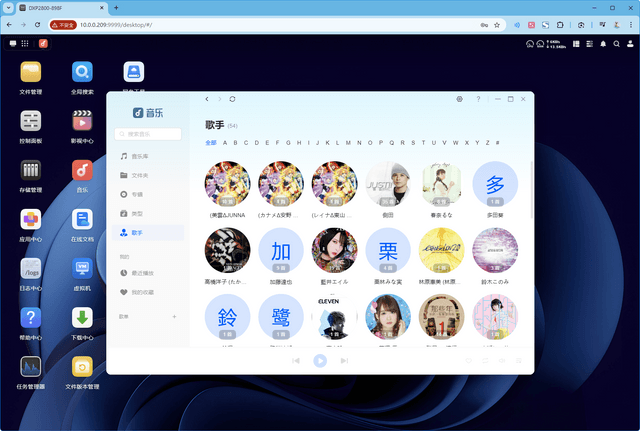The height and width of the screenshot is (431, 640).
Task: Click the artist list vertical scrollbar
Action: click(x=531, y=190)
